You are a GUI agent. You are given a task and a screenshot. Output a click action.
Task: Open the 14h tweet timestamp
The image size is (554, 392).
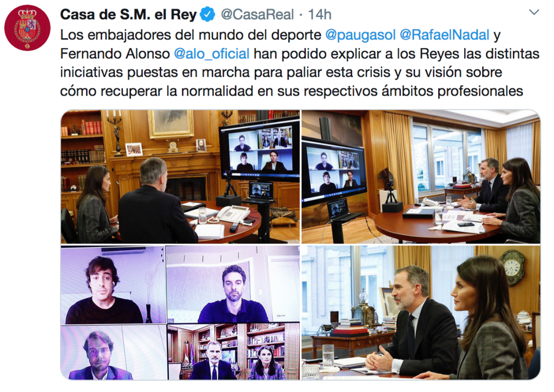click(319, 15)
